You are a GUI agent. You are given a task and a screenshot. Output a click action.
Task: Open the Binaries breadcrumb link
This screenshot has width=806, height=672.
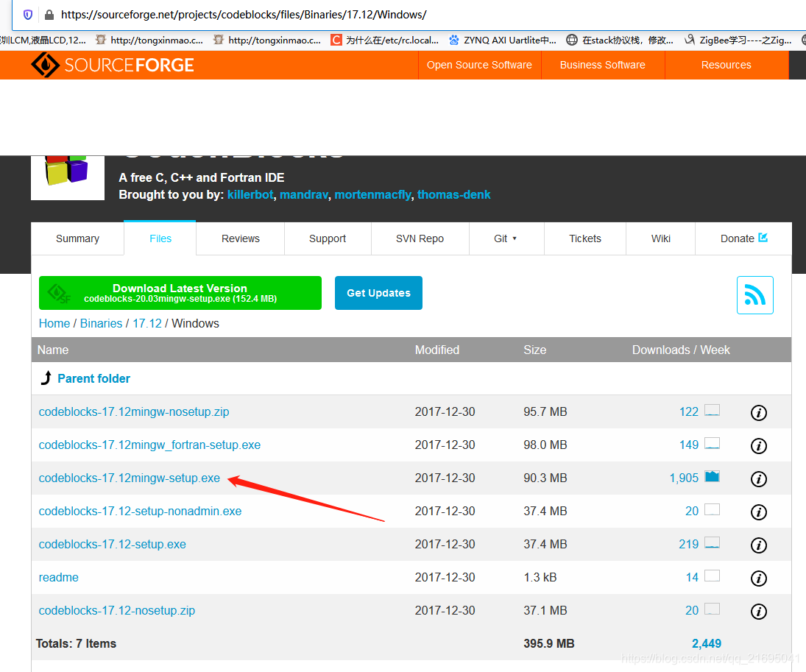[102, 323]
